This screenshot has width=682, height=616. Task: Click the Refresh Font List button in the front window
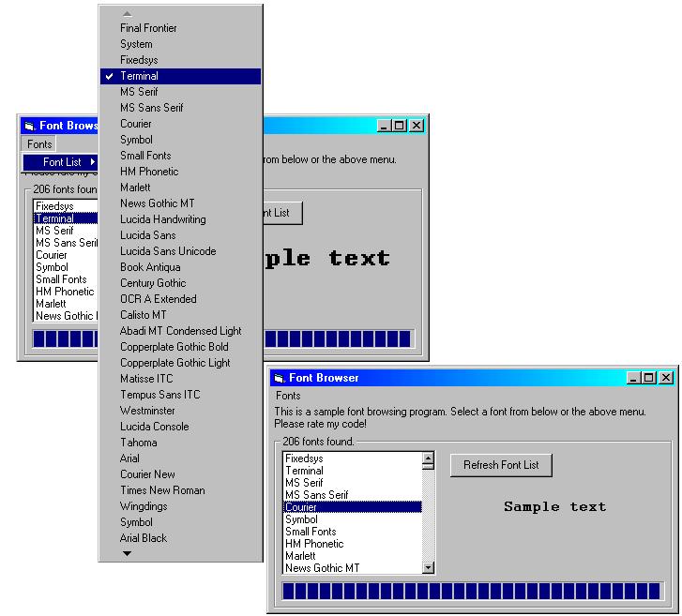[501, 465]
